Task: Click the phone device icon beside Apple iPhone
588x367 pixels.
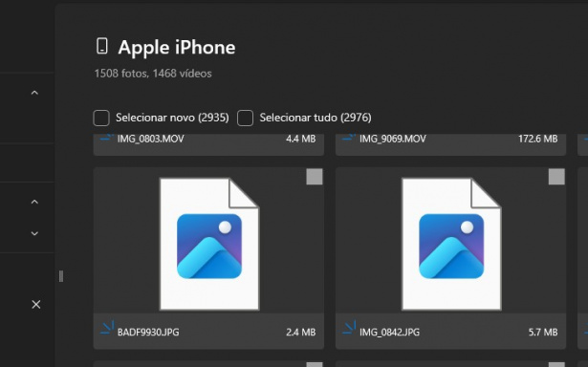Action: tap(102, 46)
